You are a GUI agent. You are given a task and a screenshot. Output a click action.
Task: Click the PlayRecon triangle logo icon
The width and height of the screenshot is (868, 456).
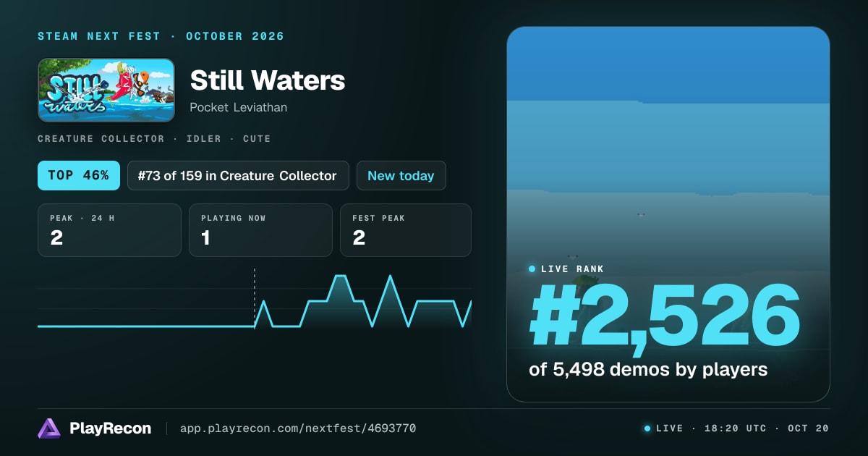point(49,428)
